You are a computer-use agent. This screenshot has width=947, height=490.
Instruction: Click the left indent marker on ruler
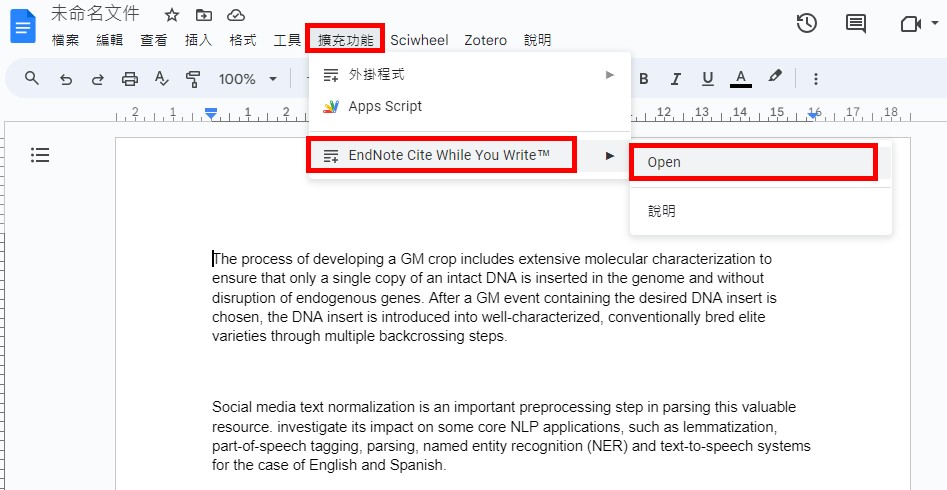[x=210, y=112]
